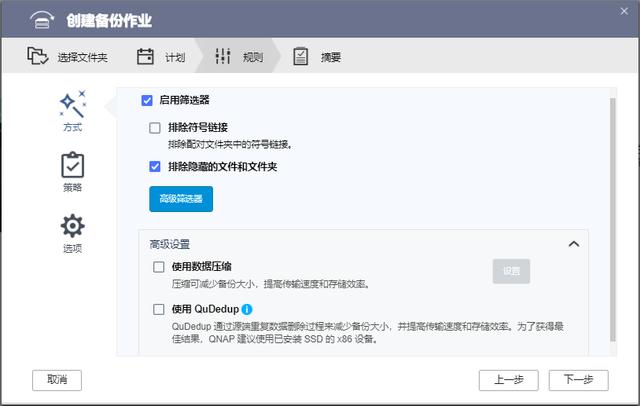640x406 pixels.
Task: Open the 选项 gear icon section
Action: coord(73,226)
